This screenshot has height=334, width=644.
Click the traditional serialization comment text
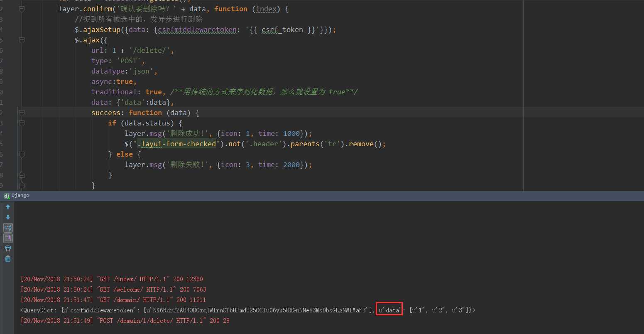click(x=264, y=92)
